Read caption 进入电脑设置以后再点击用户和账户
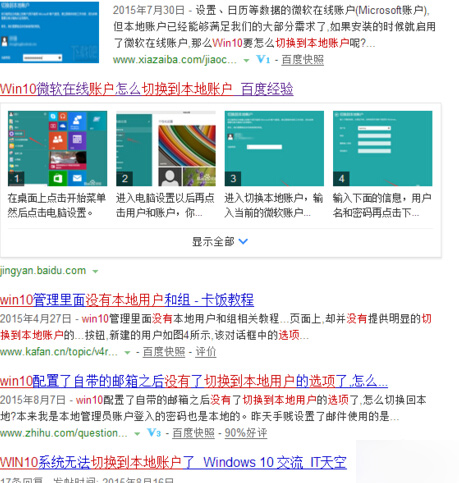This screenshot has width=459, height=483. (165, 205)
